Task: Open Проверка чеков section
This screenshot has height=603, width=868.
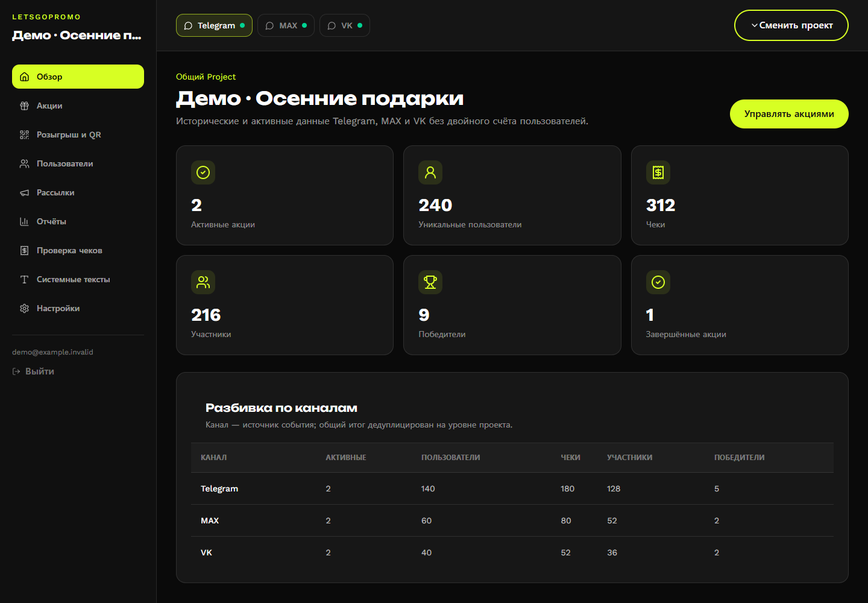Action: point(78,250)
